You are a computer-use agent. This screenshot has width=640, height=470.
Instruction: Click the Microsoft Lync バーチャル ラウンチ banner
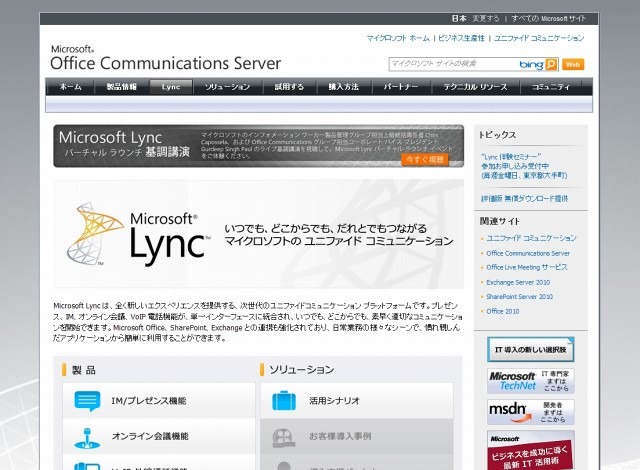tap(258, 146)
